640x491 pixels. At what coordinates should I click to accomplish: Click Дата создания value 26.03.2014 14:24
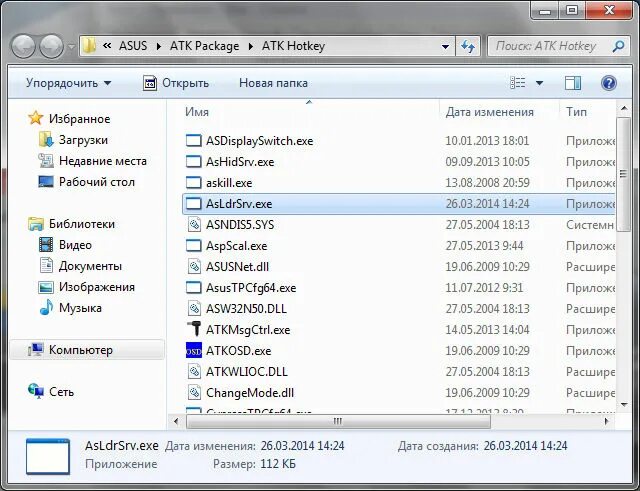[526, 446]
